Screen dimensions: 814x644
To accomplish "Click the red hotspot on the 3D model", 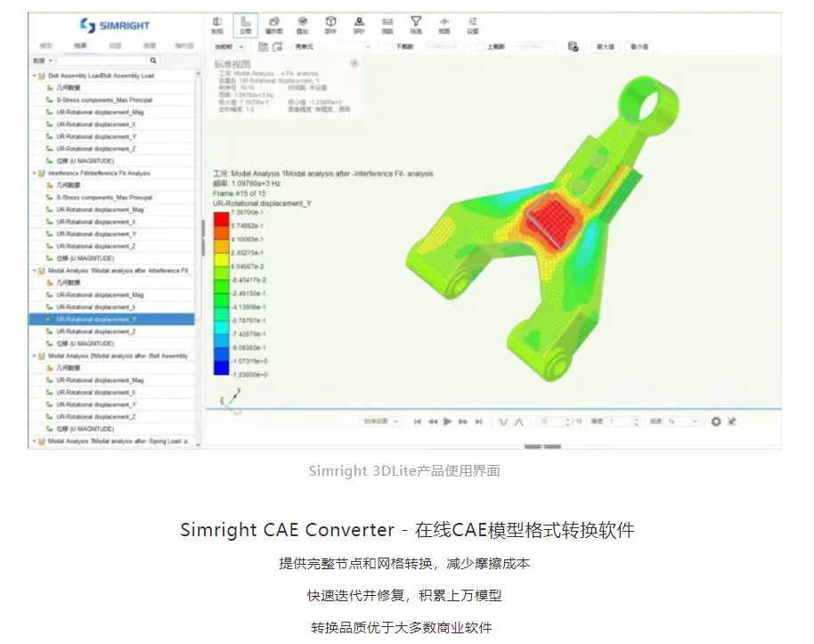I will (553, 219).
